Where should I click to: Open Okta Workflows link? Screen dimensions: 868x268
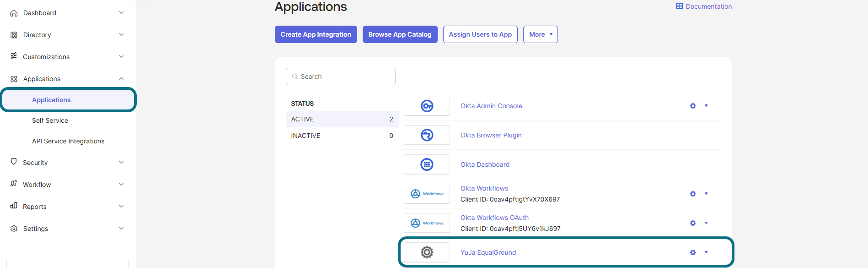coord(484,188)
